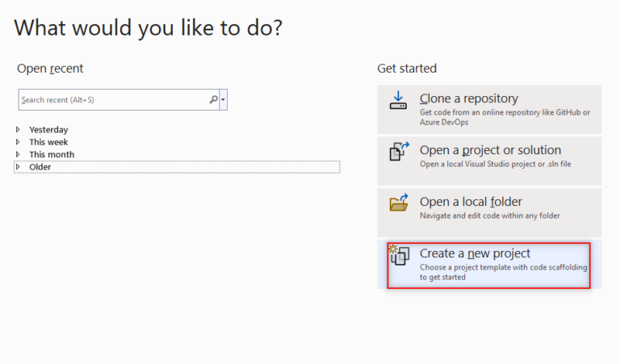Open the search box dropdown arrow

(x=223, y=100)
